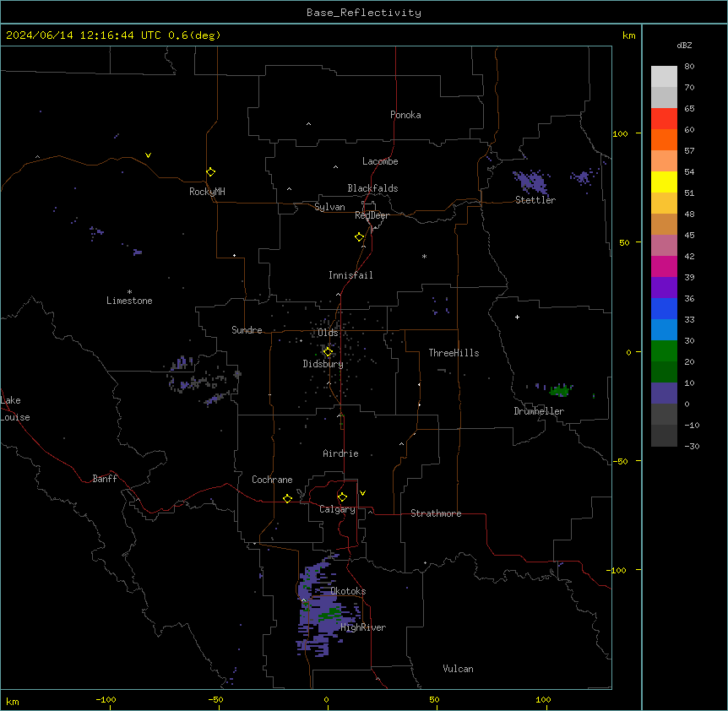
Task: Click the Innisfail label
Action: coord(350,275)
